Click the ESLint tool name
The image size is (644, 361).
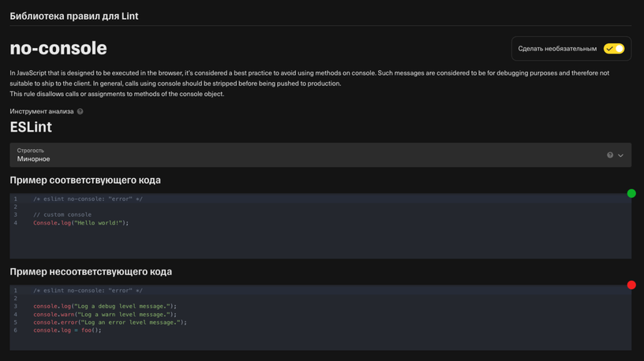(x=31, y=127)
